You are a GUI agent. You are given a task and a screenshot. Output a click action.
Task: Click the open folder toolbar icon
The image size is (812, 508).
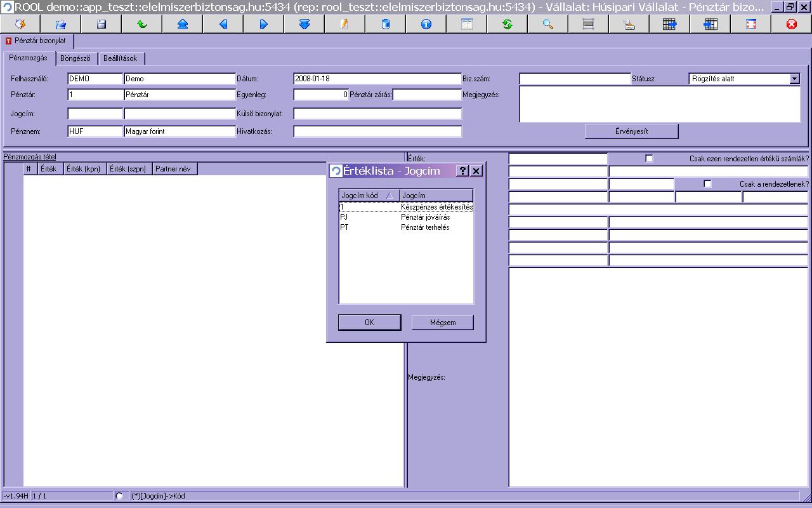pos(60,24)
